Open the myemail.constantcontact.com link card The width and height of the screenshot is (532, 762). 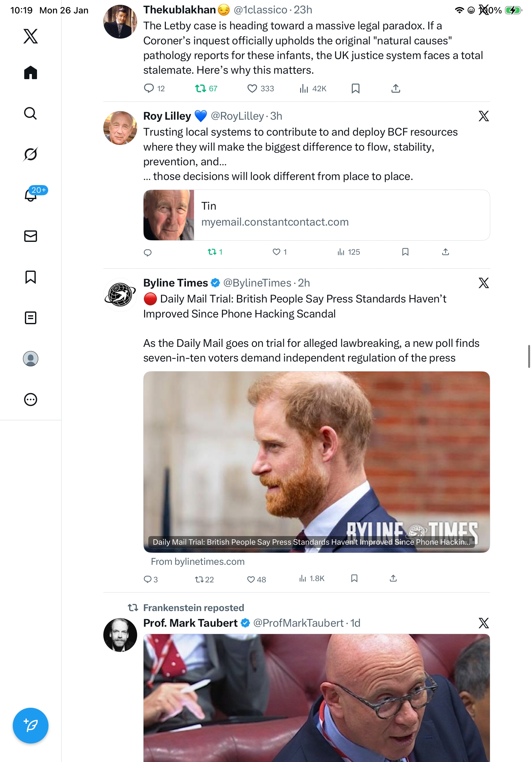click(x=316, y=215)
